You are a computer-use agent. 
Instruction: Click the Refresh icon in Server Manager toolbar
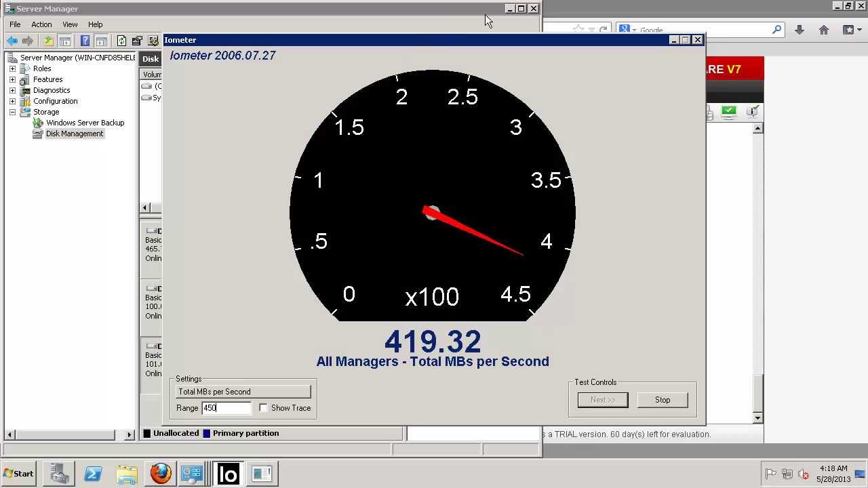(121, 41)
